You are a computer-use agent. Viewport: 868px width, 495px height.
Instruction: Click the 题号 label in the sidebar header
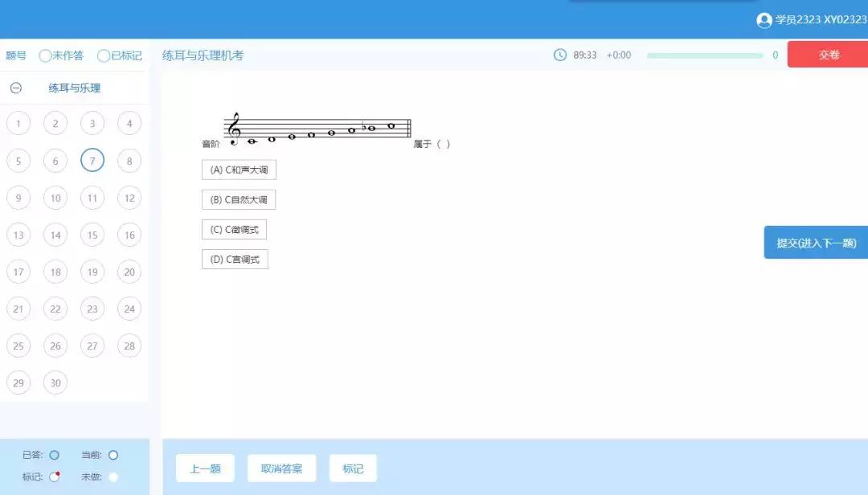click(17, 55)
